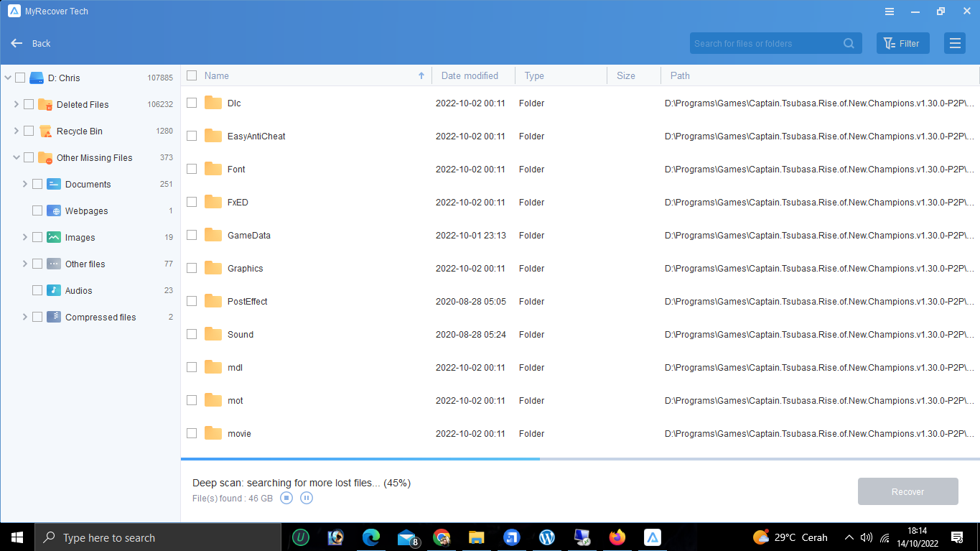Pause the deep scan

307,498
